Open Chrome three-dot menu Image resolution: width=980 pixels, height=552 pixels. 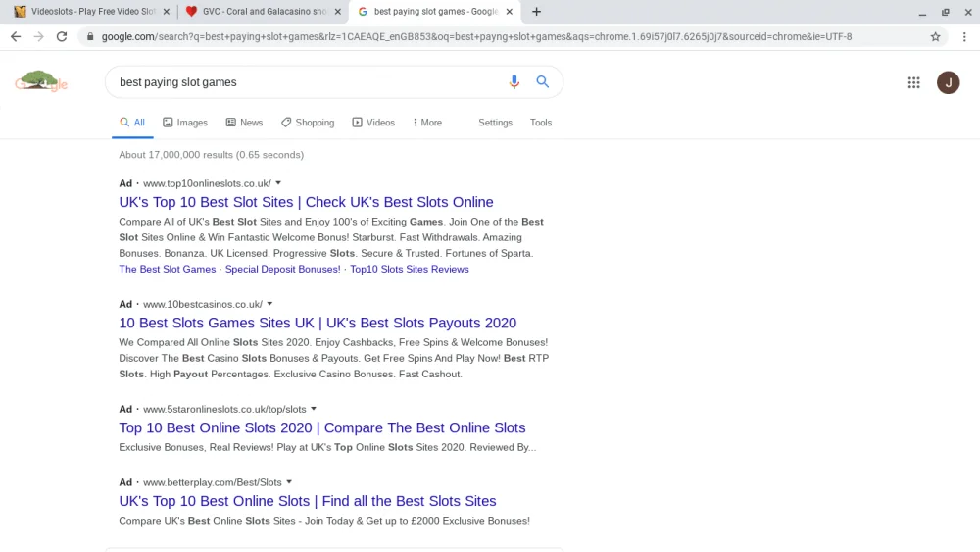[x=964, y=37]
